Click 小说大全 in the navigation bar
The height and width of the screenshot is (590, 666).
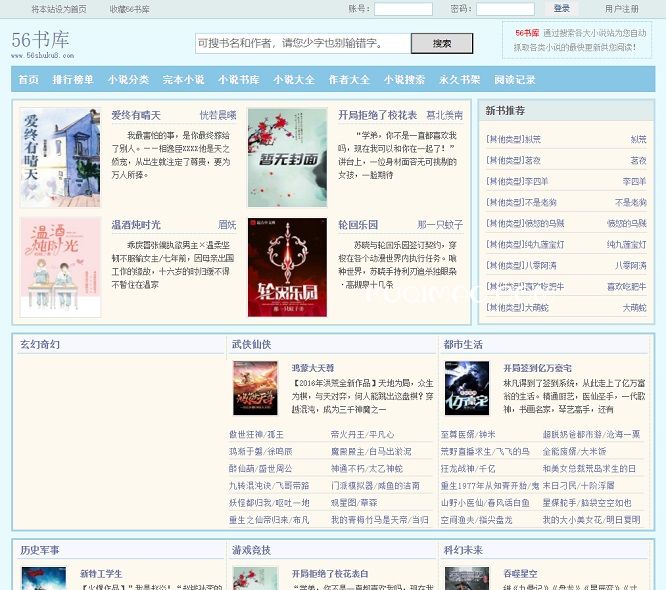coord(294,79)
